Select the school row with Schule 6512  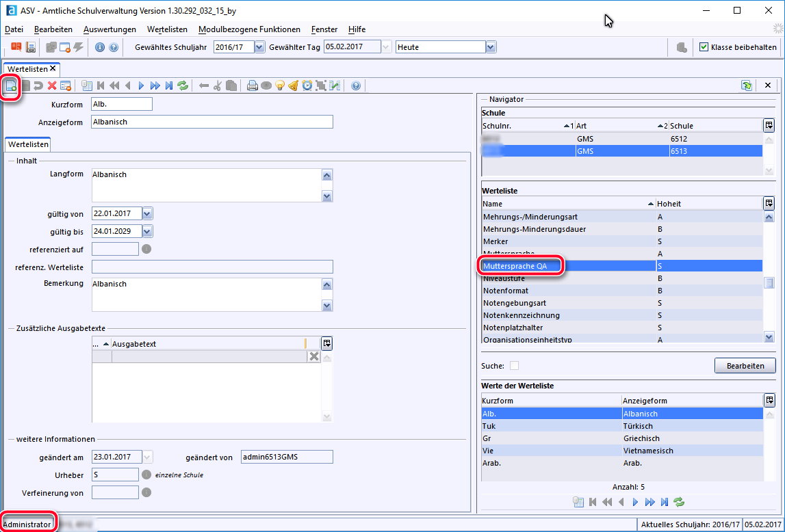622,139
